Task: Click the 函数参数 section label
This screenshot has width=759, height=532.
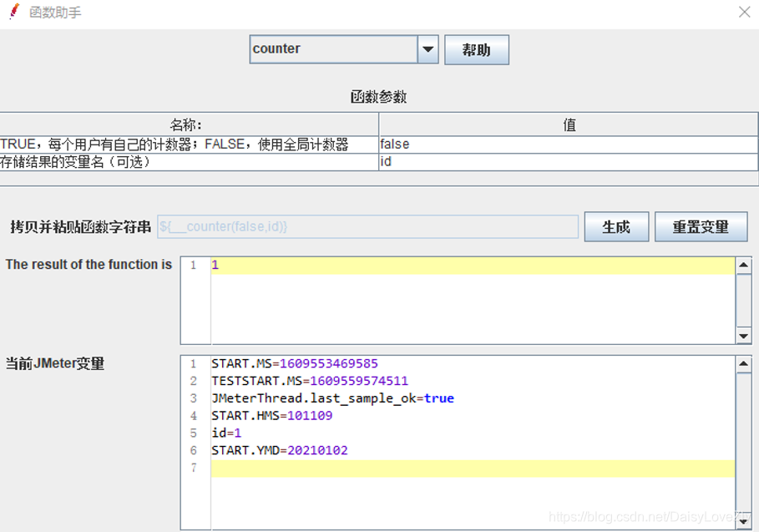Action: 378,97
